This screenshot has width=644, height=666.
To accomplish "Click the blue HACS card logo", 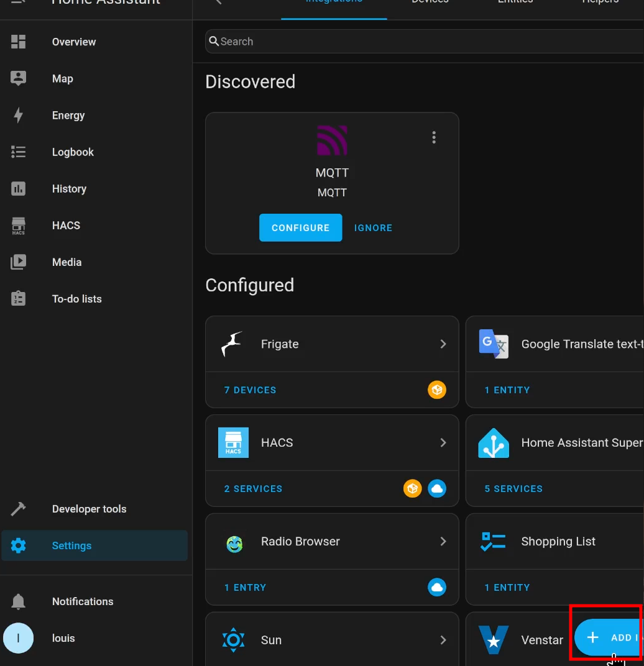I will point(233,442).
